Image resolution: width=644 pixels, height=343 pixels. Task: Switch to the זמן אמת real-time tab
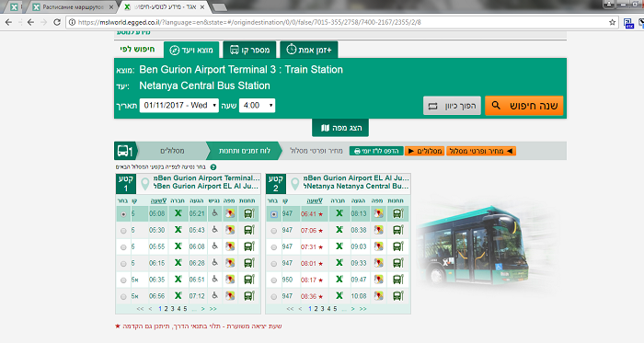pos(309,50)
